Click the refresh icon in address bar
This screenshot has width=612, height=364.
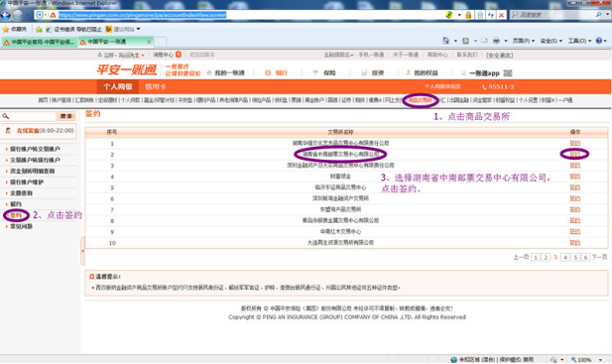pyautogui.click(x=491, y=15)
